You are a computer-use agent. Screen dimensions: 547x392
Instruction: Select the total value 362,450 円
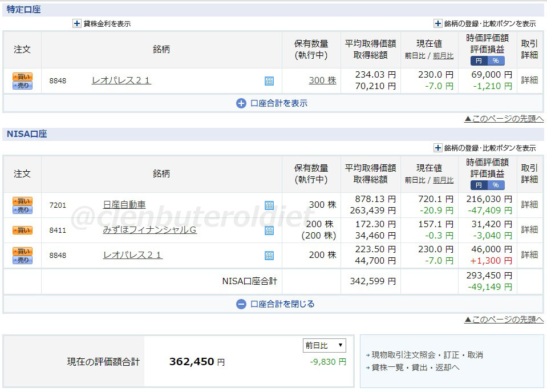[197, 362]
